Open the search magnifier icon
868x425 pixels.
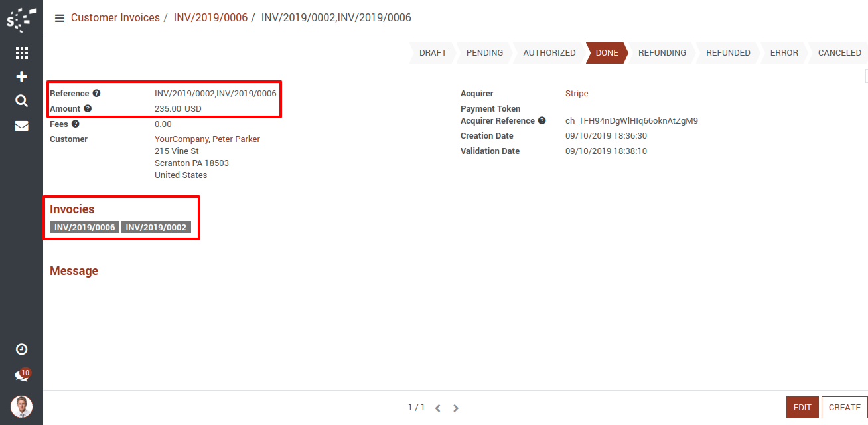pos(21,101)
